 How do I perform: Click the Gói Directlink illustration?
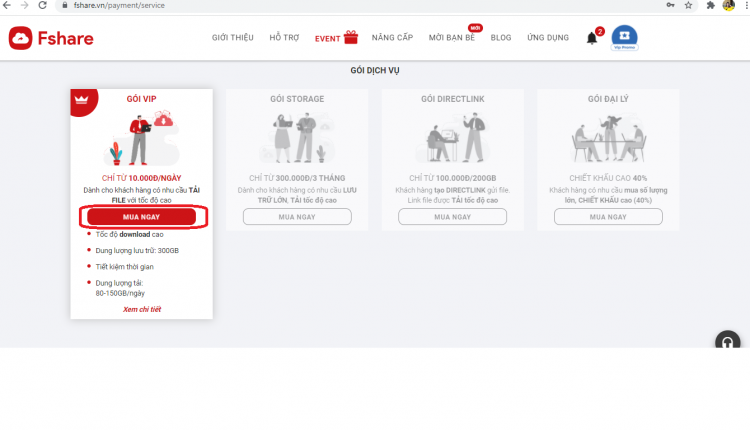(x=452, y=138)
